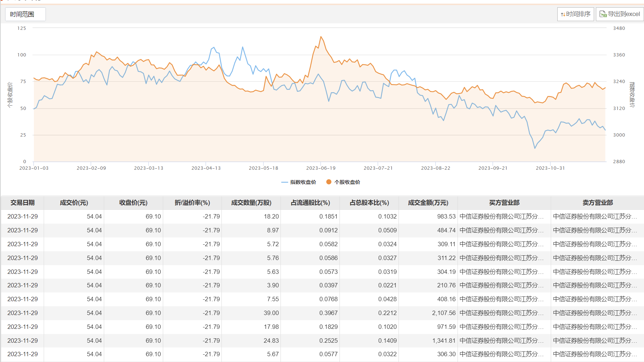Select the 收盘价(元) column header
The width and height of the screenshot is (644, 362).
click(x=133, y=203)
